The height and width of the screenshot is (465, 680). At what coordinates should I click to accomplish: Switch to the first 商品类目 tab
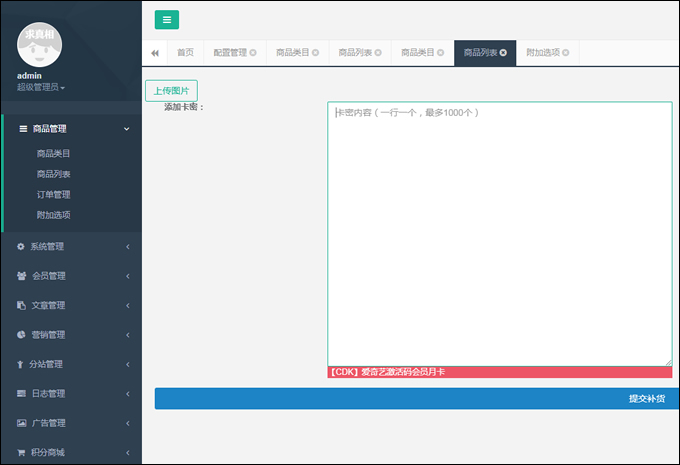click(x=292, y=52)
